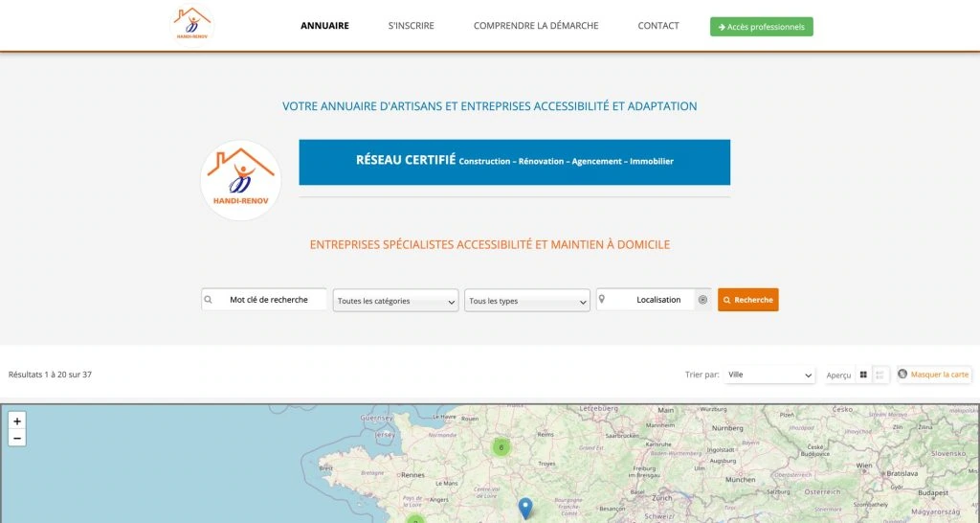Click the orange Recherche button
The height and width of the screenshot is (523, 980).
point(748,300)
